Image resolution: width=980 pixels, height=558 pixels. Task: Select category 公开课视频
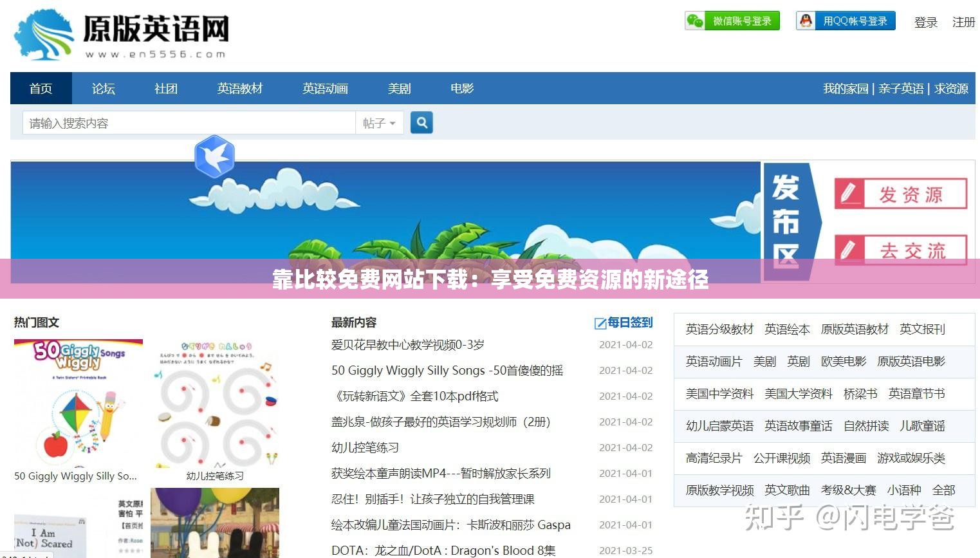[x=782, y=458]
